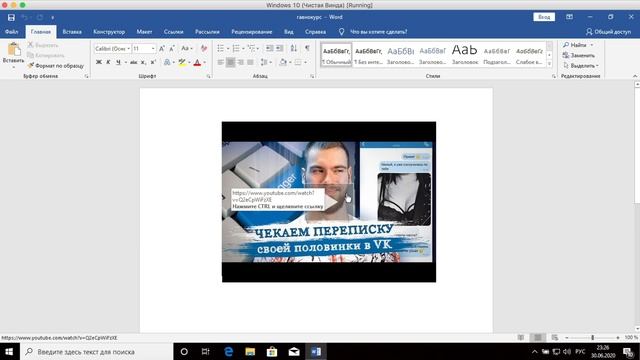
Task: Apply strikethrough (abc) formatting
Action: (x=133, y=62)
